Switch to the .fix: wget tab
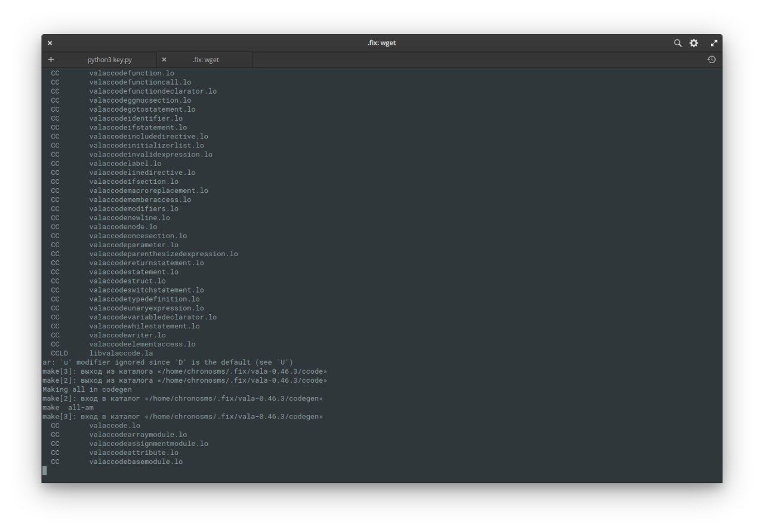 pyautogui.click(x=206, y=60)
